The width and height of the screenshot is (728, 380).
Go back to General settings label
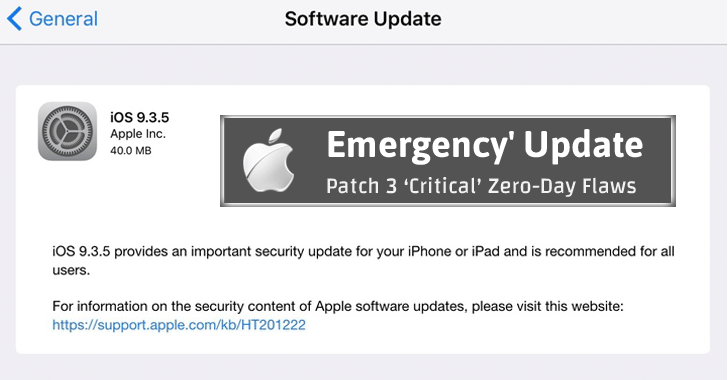pos(63,19)
